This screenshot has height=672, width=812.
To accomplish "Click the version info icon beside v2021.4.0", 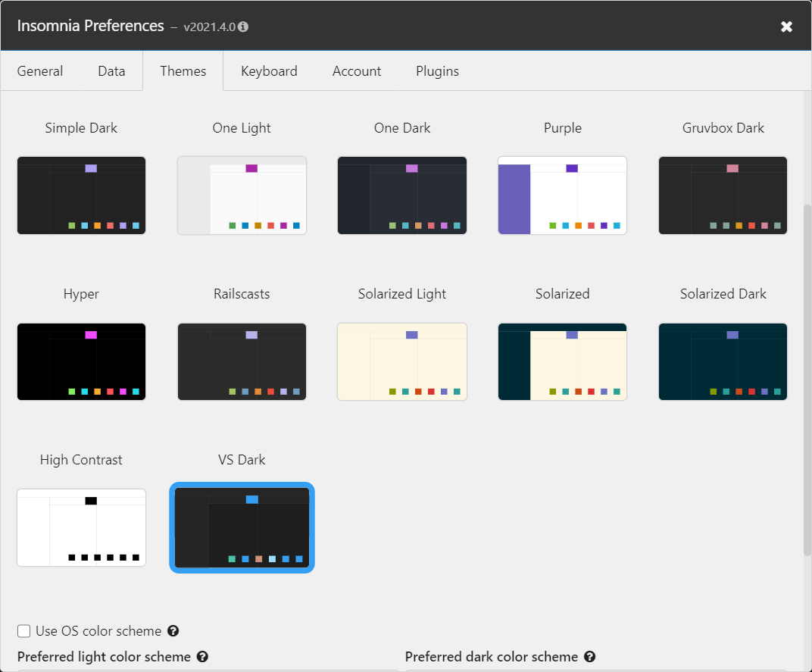I will [x=243, y=27].
